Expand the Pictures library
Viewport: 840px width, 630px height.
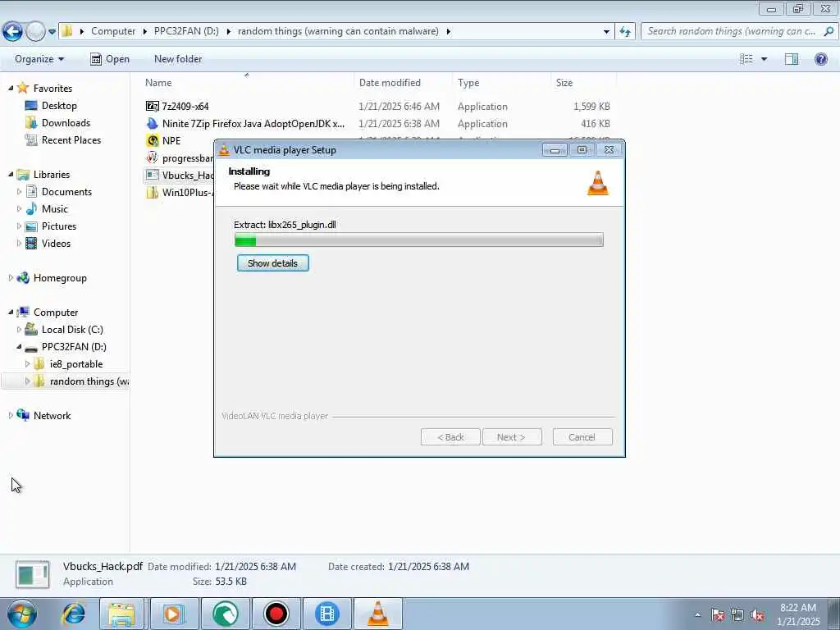pyautogui.click(x=20, y=226)
